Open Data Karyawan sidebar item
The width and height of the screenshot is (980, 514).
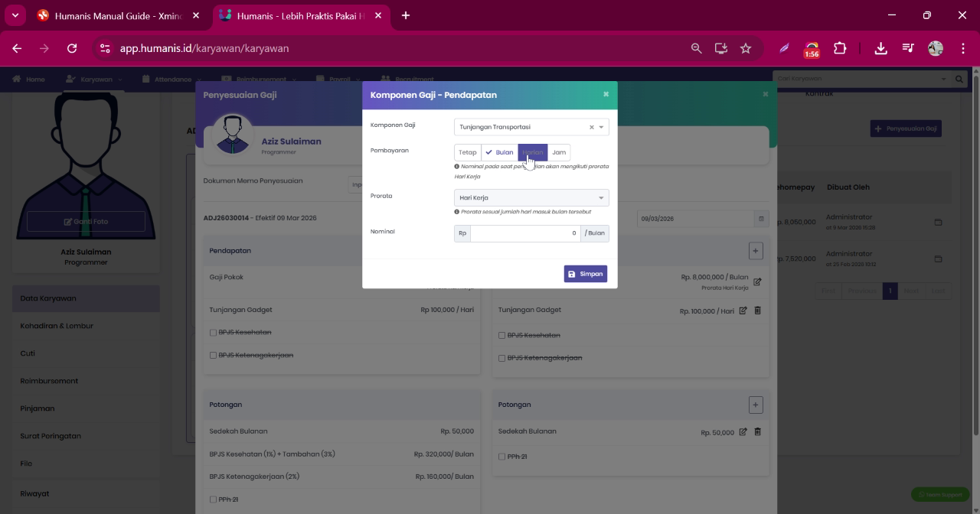tap(86, 298)
